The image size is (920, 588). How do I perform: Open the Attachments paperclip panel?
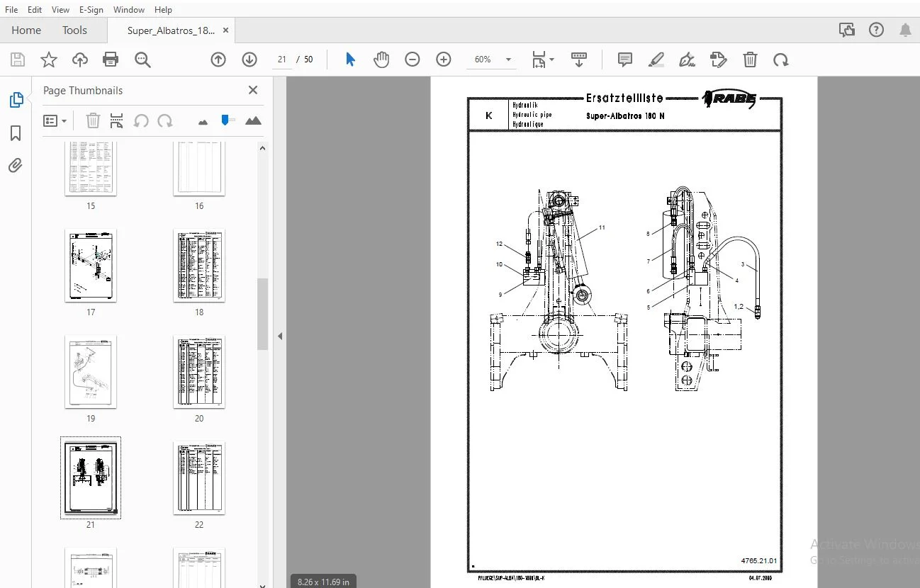click(16, 166)
